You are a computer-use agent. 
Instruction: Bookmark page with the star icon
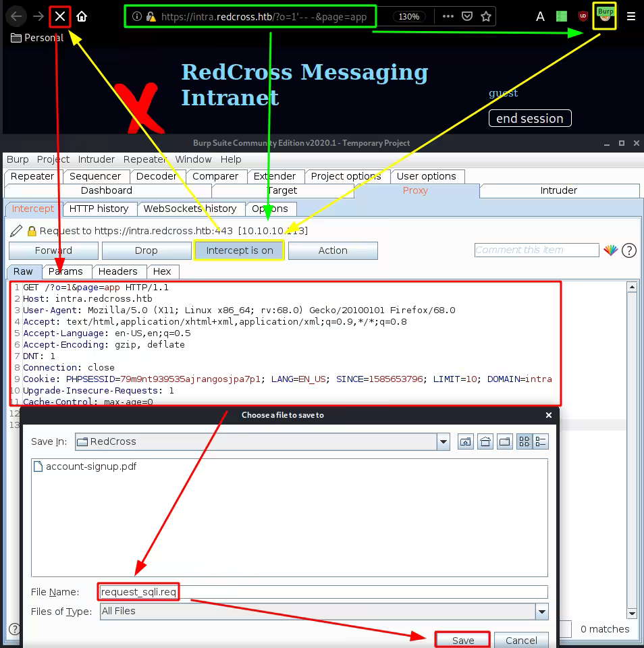(x=486, y=16)
